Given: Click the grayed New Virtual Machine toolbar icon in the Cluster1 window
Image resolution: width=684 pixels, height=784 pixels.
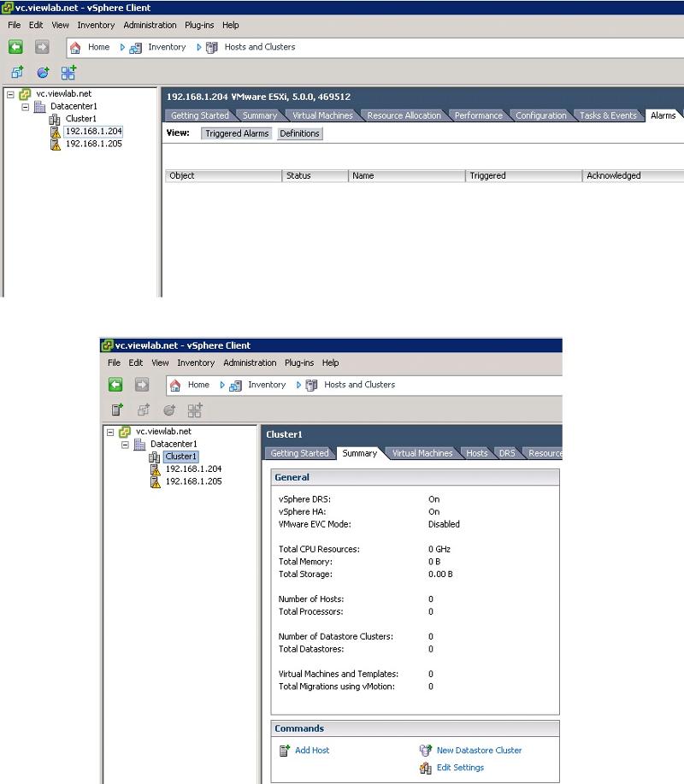Looking at the screenshot, I should point(144,410).
